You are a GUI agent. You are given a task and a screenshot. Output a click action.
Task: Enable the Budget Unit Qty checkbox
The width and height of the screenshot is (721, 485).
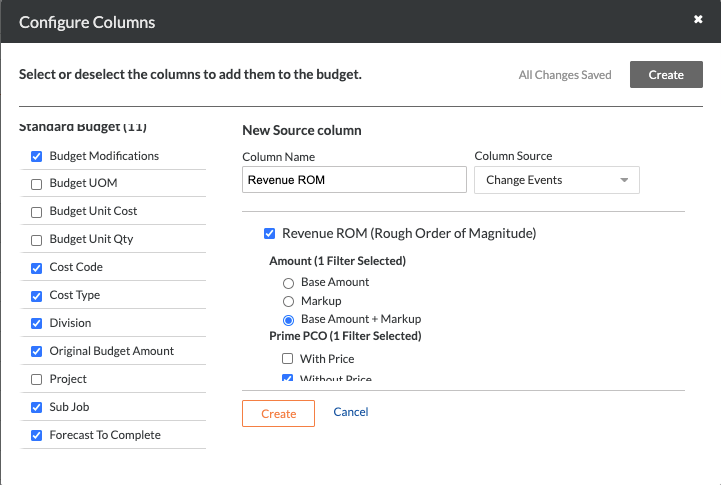click(37, 240)
